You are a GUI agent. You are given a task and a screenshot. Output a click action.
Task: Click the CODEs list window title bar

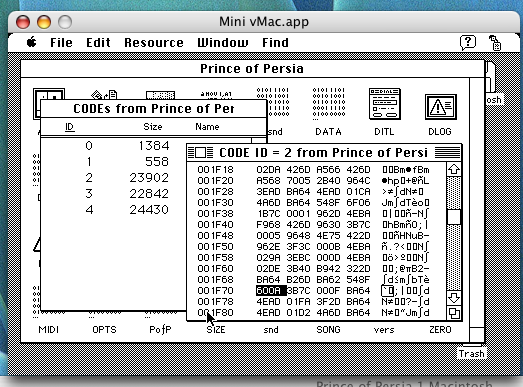click(x=153, y=109)
